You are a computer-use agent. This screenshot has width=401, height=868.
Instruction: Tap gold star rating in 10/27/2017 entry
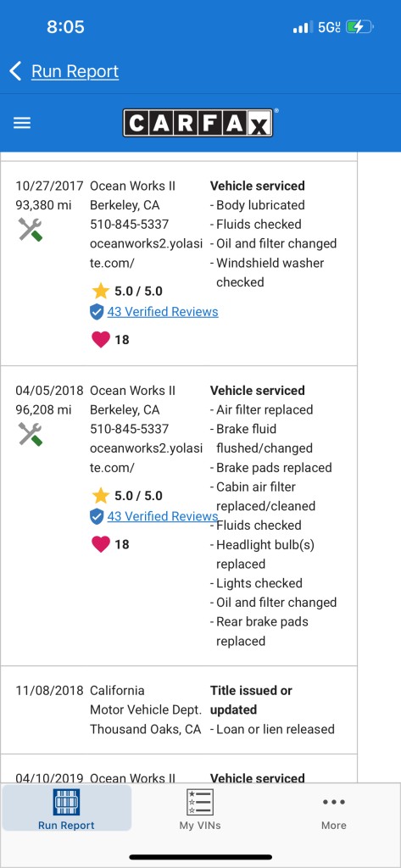coord(100,291)
